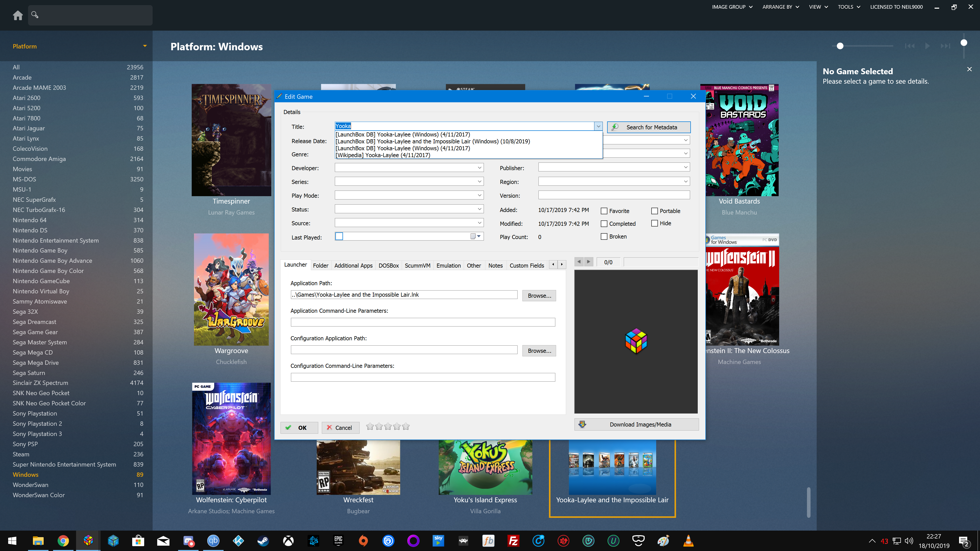Tick the Hide checkbox

[x=654, y=223]
